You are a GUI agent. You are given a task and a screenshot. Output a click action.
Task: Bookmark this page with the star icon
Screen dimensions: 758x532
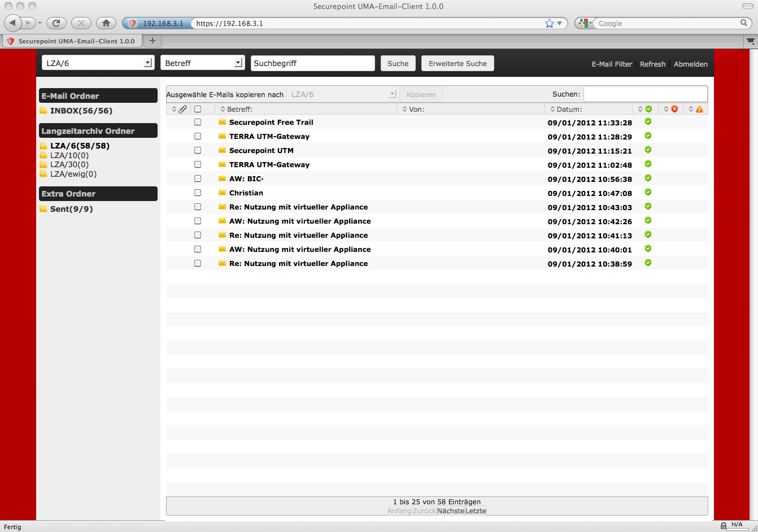[x=550, y=23]
